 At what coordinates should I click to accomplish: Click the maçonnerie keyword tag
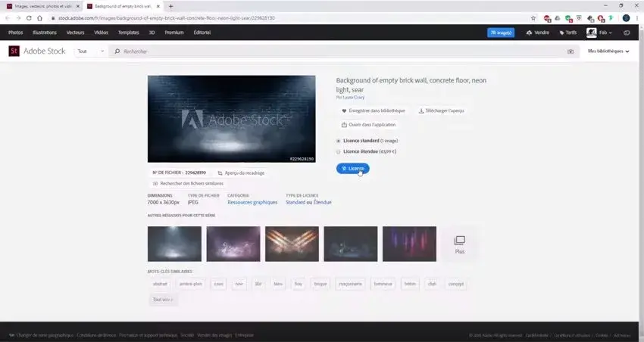[350, 284]
